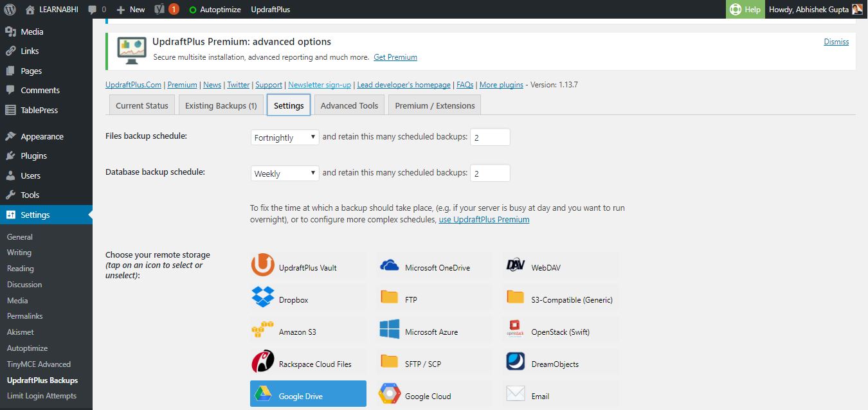The height and width of the screenshot is (410, 868).
Task: Click the user avatar for Abhishek Gupta
Action: (x=858, y=10)
